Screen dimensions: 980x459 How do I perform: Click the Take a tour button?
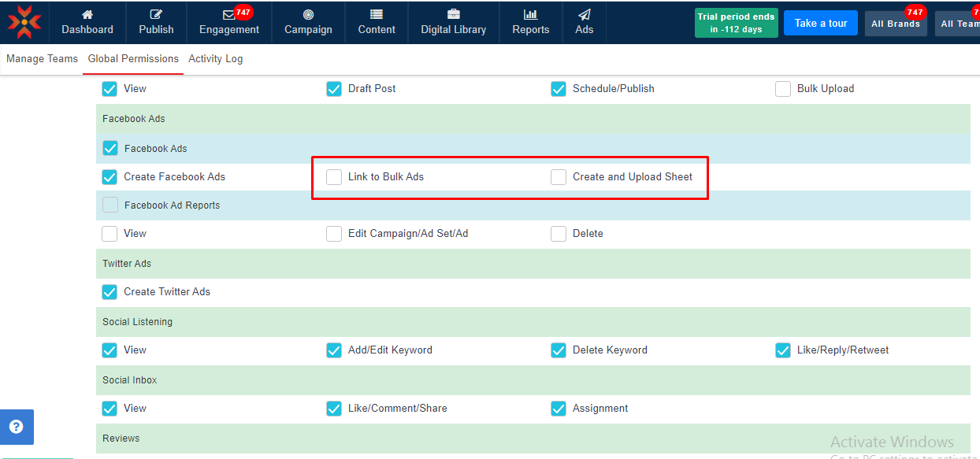click(820, 23)
